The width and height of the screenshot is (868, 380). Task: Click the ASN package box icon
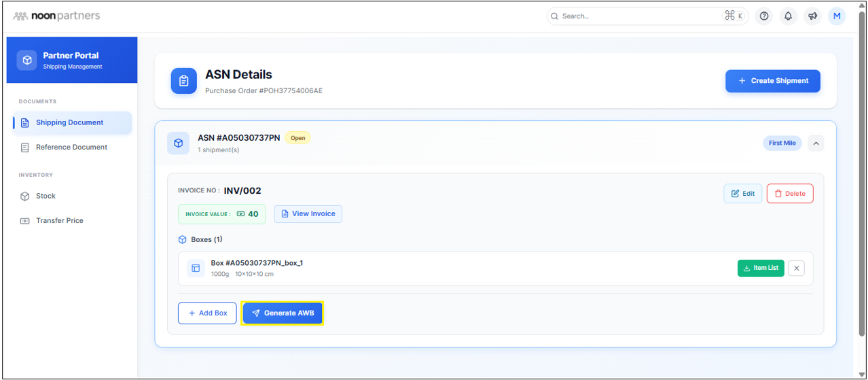click(178, 143)
